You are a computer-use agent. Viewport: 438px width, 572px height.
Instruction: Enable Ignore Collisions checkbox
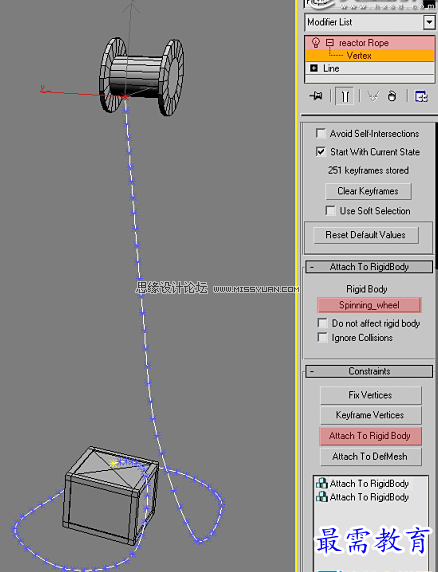click(322, 337)
